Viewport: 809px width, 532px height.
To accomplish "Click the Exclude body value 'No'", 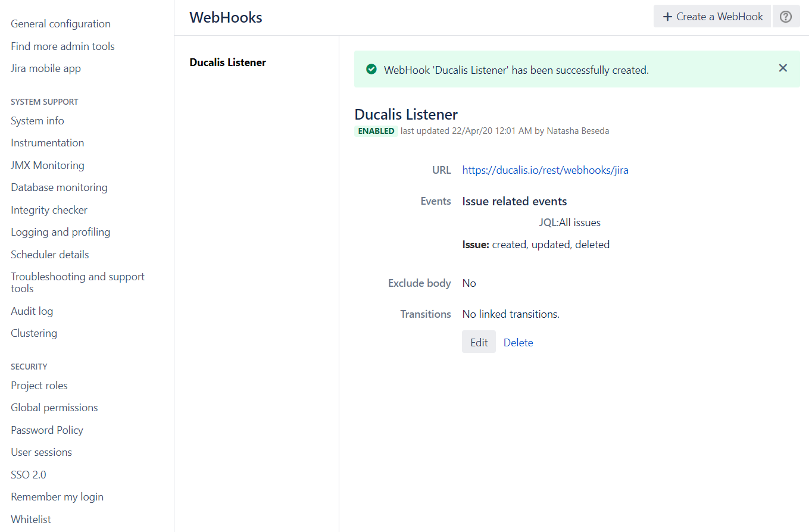I will [x=469, y=283].
